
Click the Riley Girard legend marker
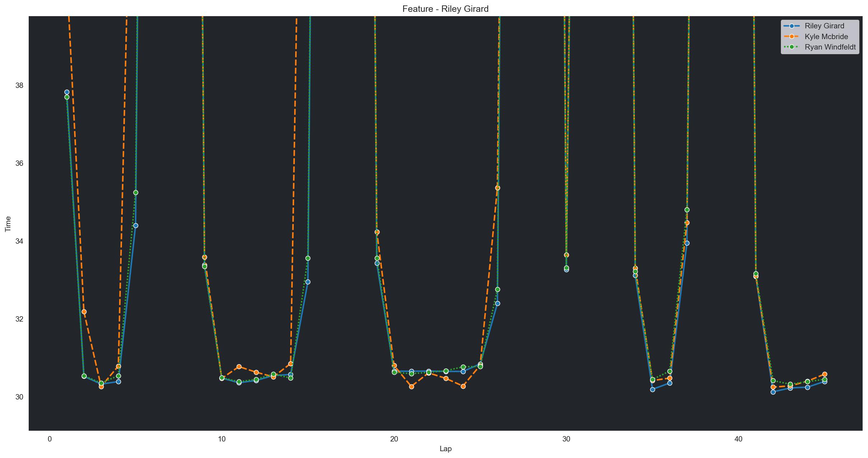792,26
